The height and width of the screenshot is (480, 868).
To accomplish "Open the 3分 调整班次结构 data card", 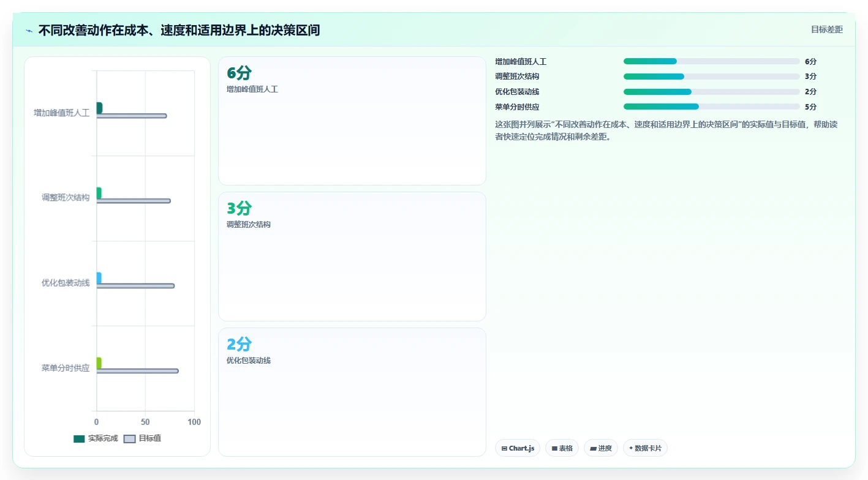I will coord(352,257).
